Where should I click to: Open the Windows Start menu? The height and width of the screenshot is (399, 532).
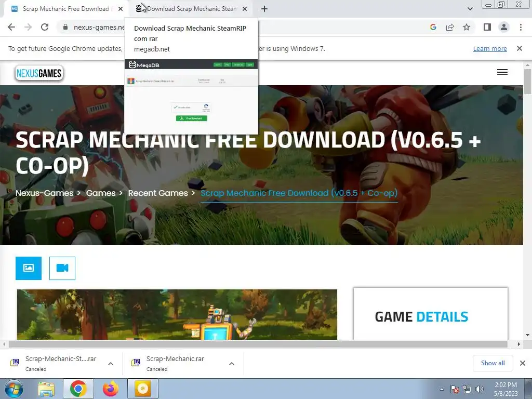(14, 389)
